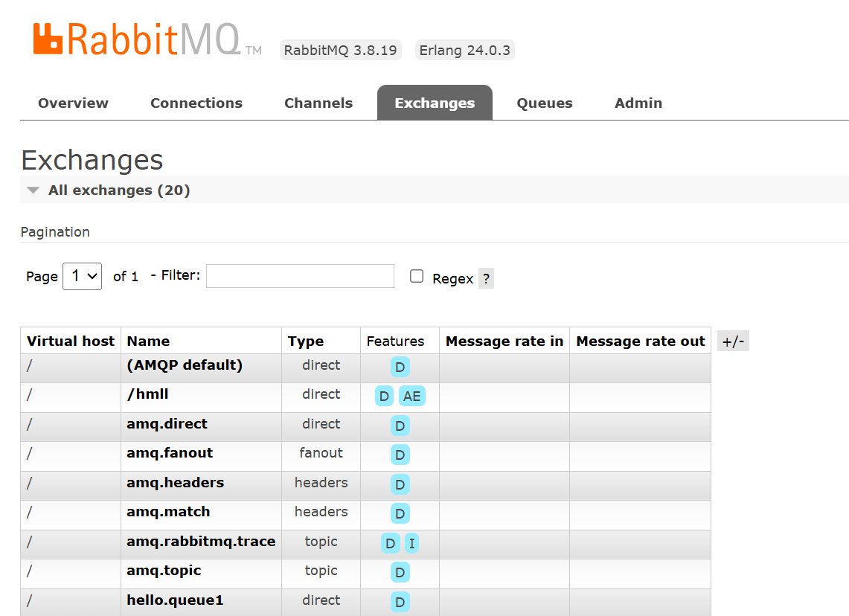Click the Exchanges page heading
This screenshot has height=616, width=849.
point(92,160)
